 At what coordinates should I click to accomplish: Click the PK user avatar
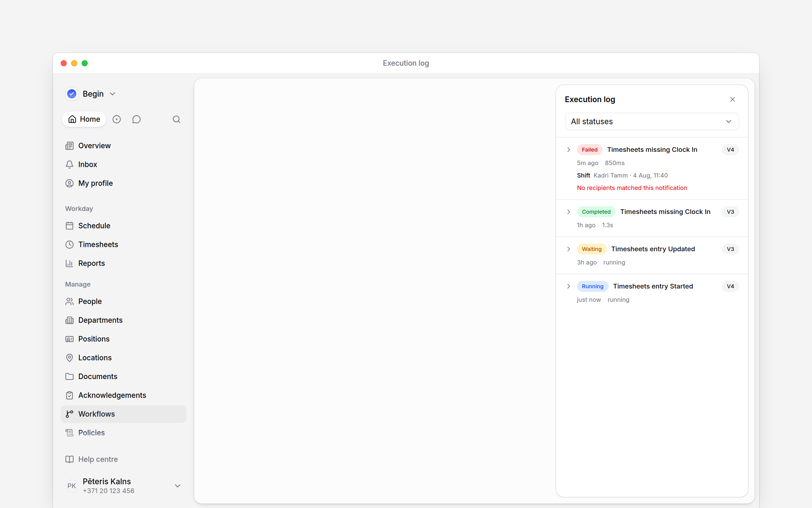click(71, 486)
